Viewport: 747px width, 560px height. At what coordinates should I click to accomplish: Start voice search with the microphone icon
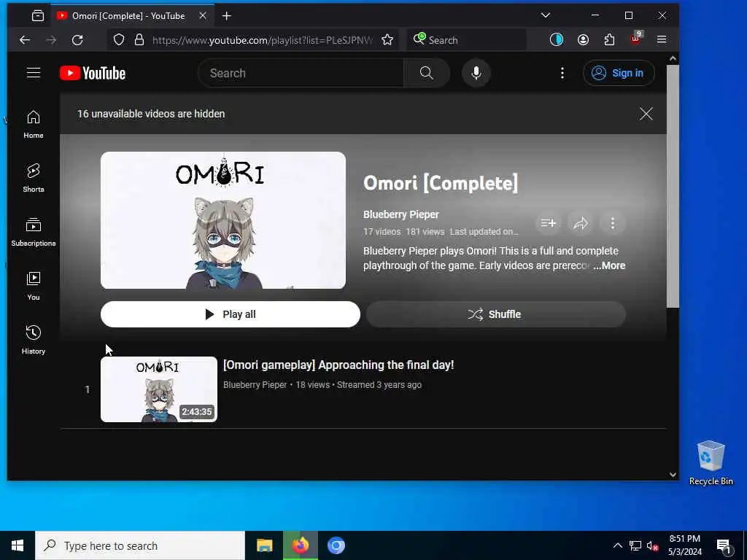[476, 73]
